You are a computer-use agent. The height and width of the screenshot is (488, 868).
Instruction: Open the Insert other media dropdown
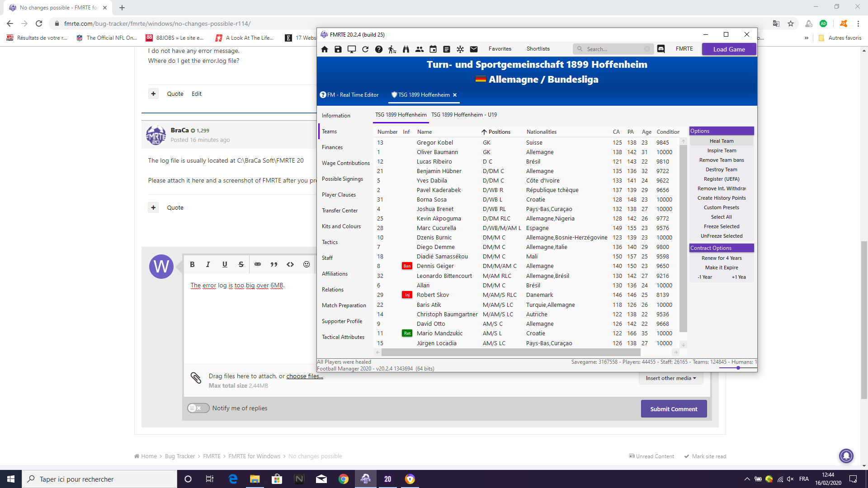pyautogui.click(x=671, y=378)
